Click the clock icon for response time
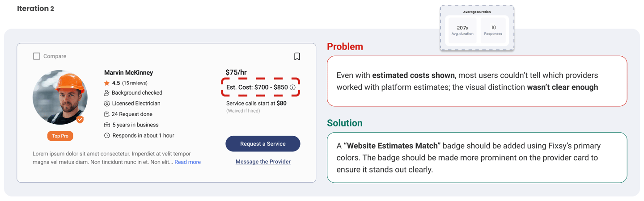The height and width of the screenshot is (201, 644). (x=107, y=135)
